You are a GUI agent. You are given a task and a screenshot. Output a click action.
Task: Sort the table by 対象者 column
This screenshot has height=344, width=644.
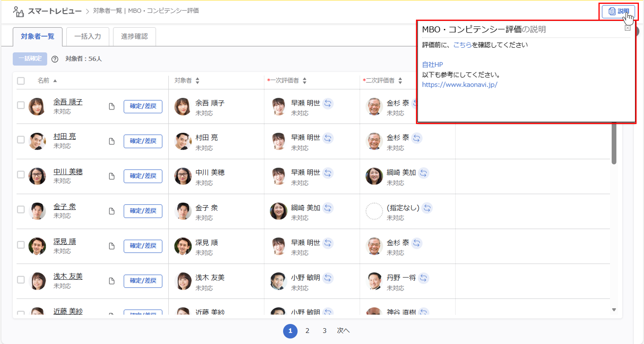pyautogui.click(x=197, y=81)
